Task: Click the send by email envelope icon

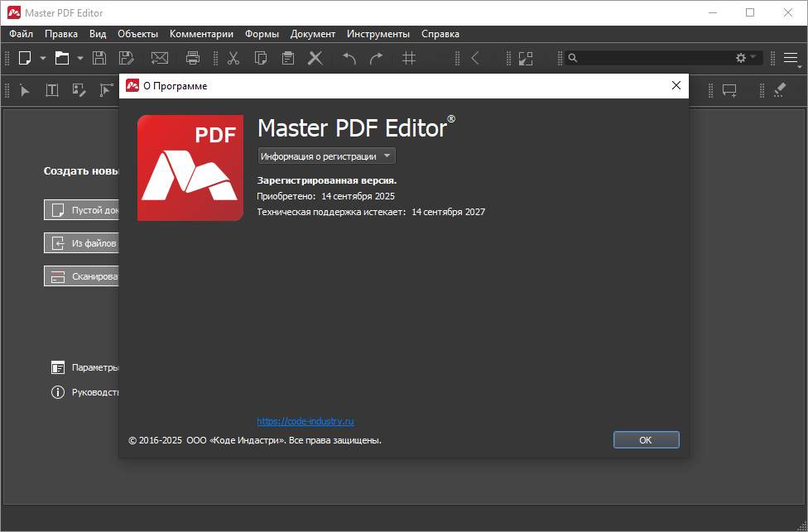Action: (x=159, y=58)
